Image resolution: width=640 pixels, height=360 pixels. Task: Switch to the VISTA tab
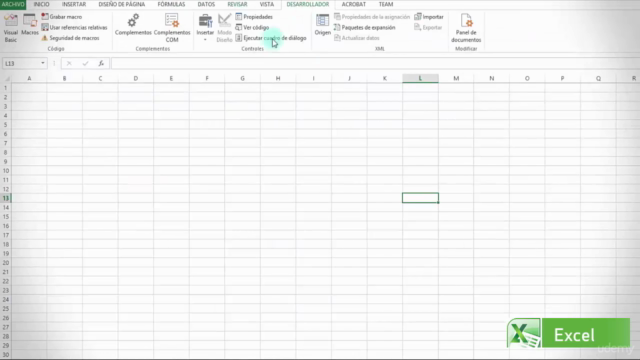pyautogui.click(x=267, y=4)
